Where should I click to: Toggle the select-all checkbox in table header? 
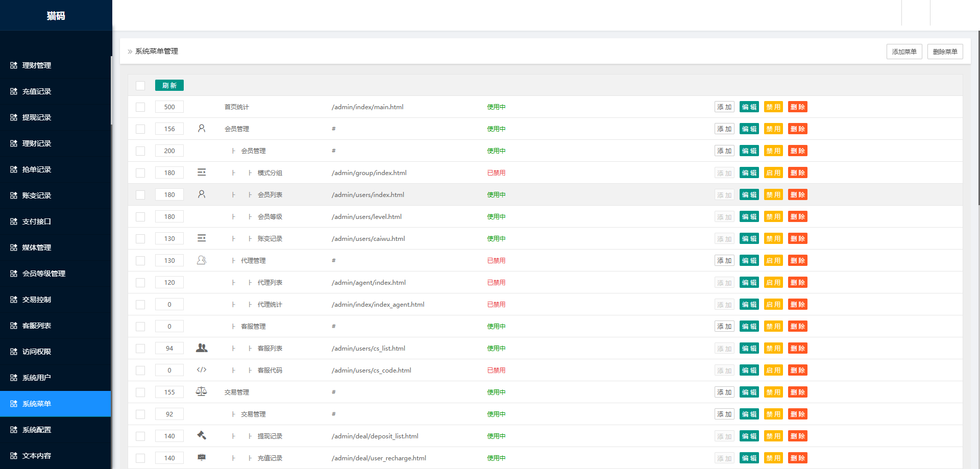[140, 85]
